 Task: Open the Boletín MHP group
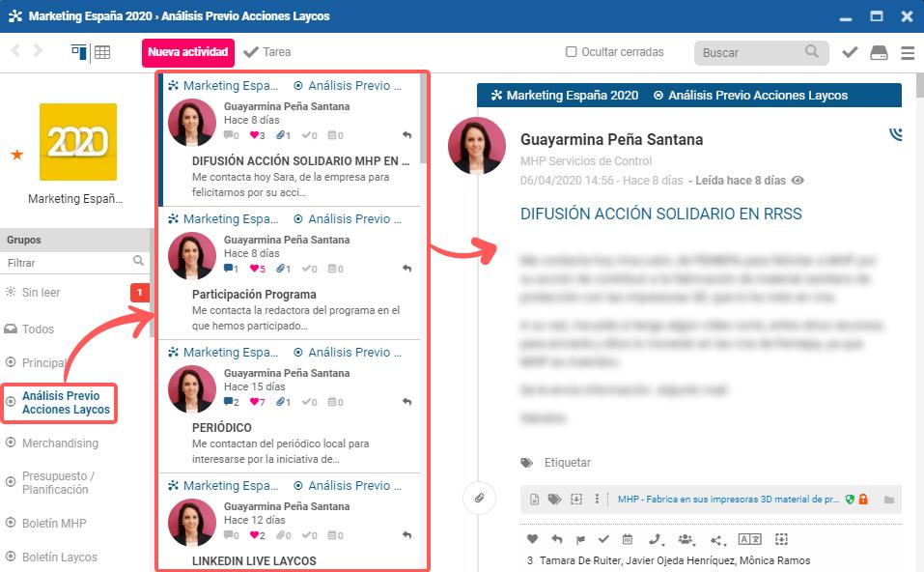[x=54, y=523]
